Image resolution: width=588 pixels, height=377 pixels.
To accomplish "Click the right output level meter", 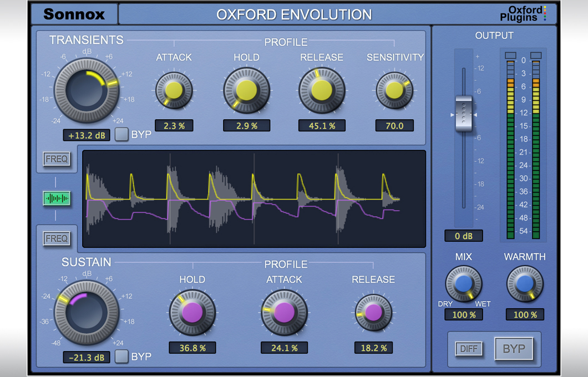I will click(536, 150).
